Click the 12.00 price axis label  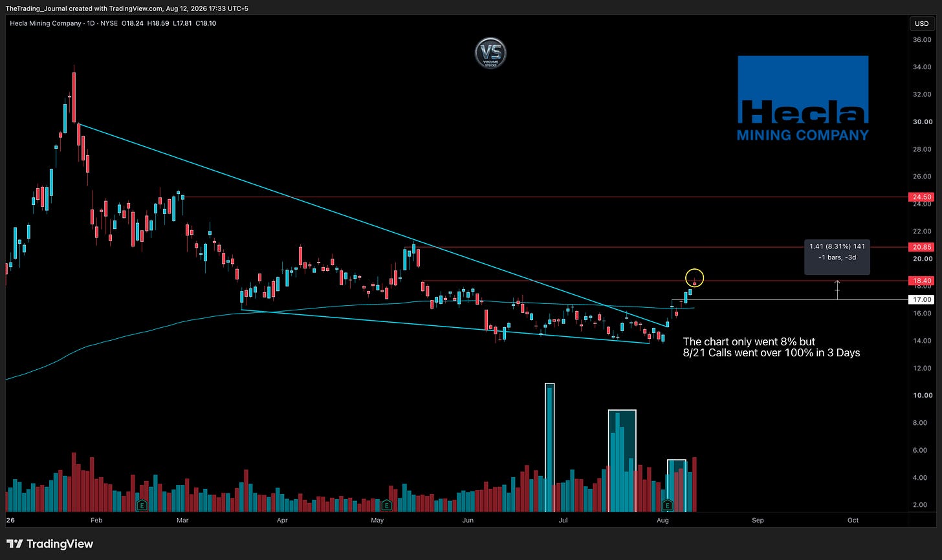coord(921,369)
